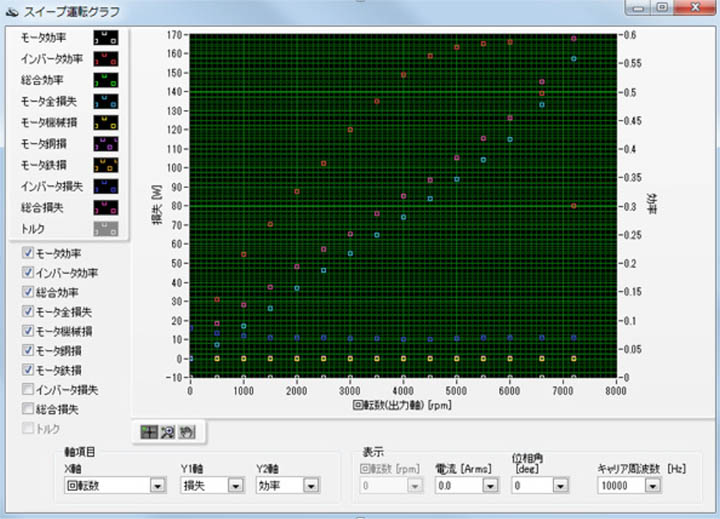
Task: Open the 総合損失 plot legend swatch
Action: point(106,208)
